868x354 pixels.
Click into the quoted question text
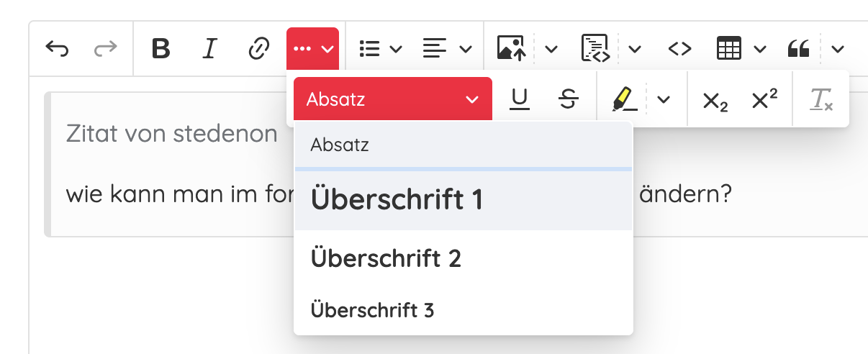180,195
